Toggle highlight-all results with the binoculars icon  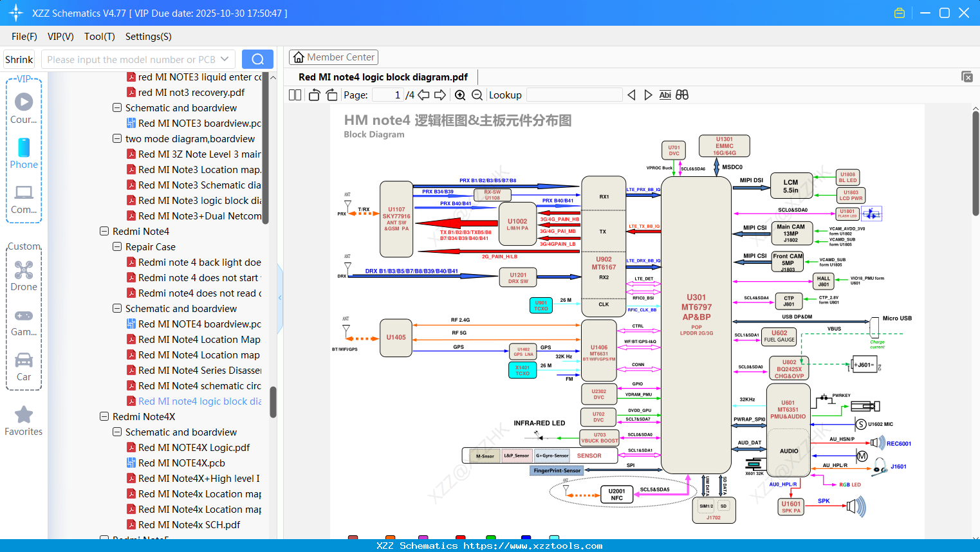682,95
